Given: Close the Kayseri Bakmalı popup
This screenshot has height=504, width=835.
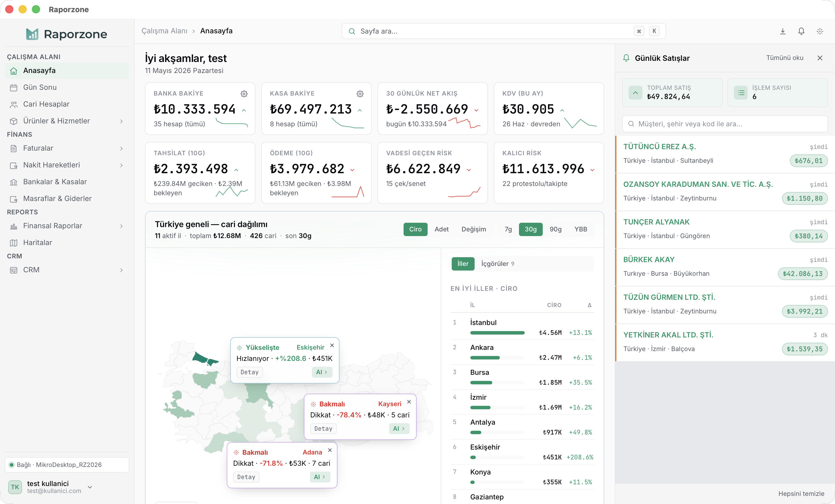Looking at the screenshot, I should (409, 402).
